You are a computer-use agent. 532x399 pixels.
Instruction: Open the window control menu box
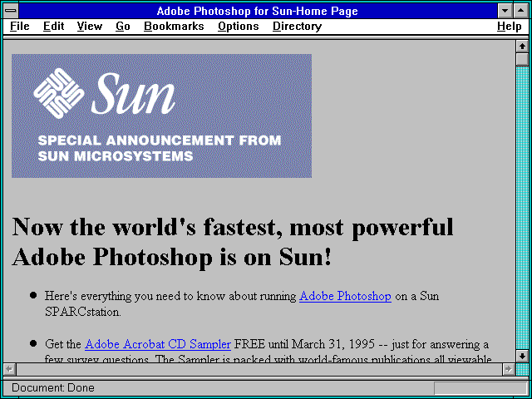click(11, 11)
